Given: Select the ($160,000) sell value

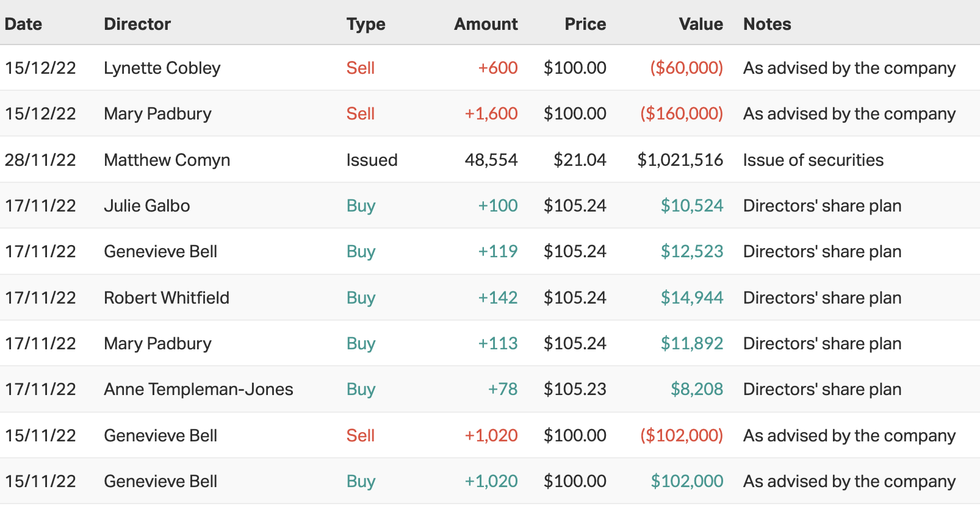Looking at the screenshot, I should (681, 114).
